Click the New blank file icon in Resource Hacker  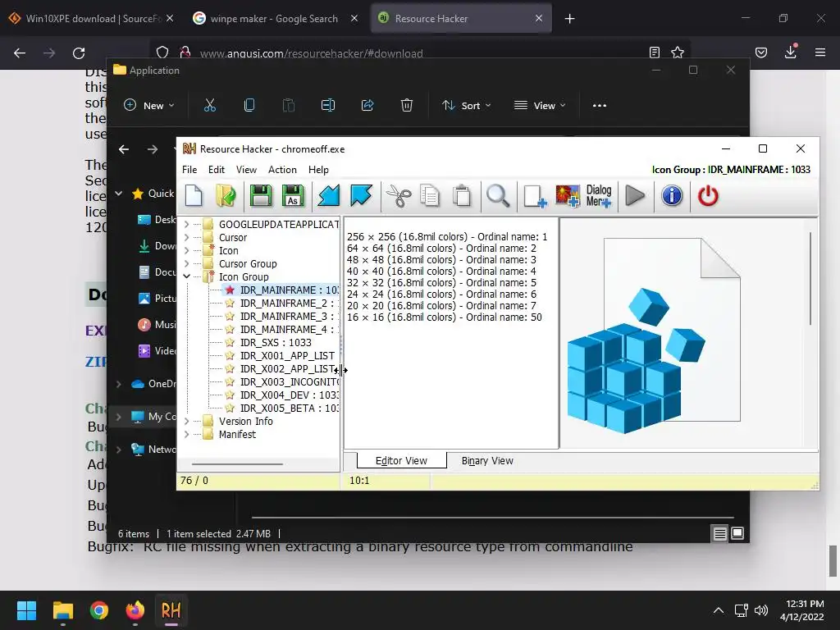[194, 196]
